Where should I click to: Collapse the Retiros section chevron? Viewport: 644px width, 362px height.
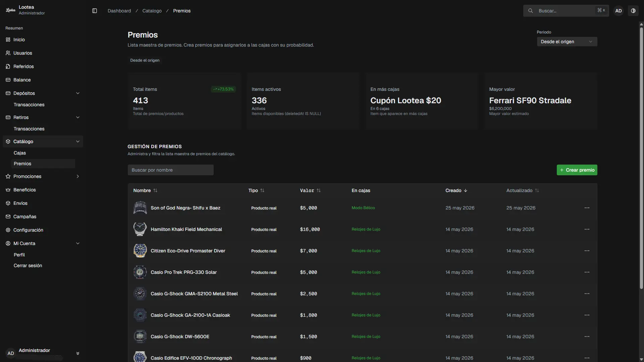pos(78,117)
